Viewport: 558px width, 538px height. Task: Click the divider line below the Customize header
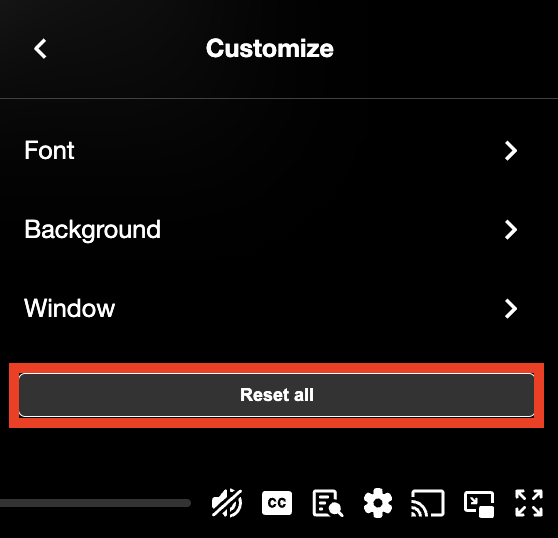coord(279,98)
